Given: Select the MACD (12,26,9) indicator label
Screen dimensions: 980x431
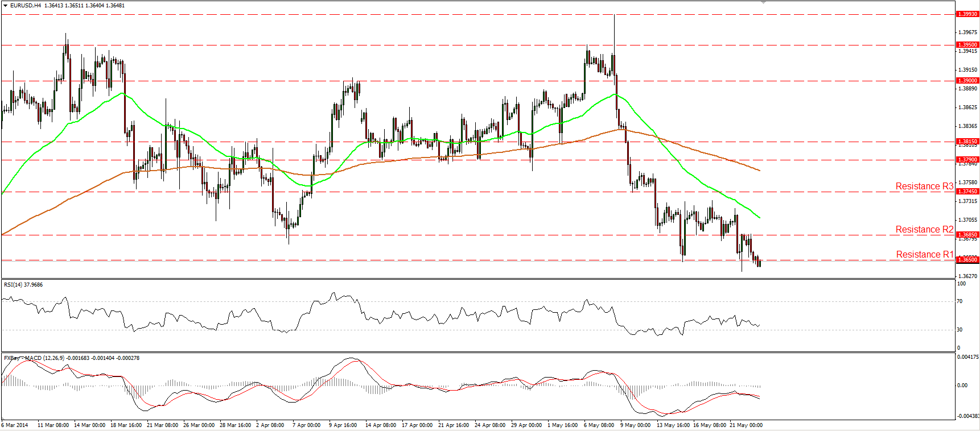Looking at the screenshot, I should (72, 358).
